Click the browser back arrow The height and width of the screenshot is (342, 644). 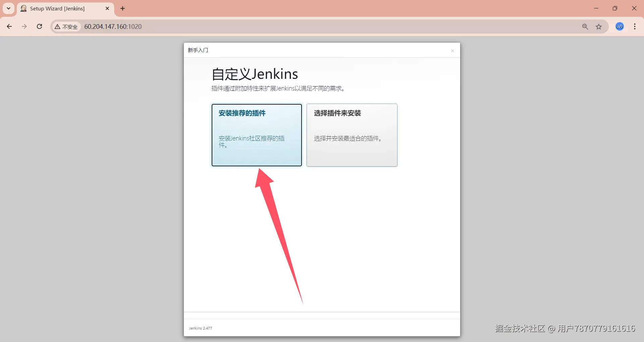(x=9, y=26)
